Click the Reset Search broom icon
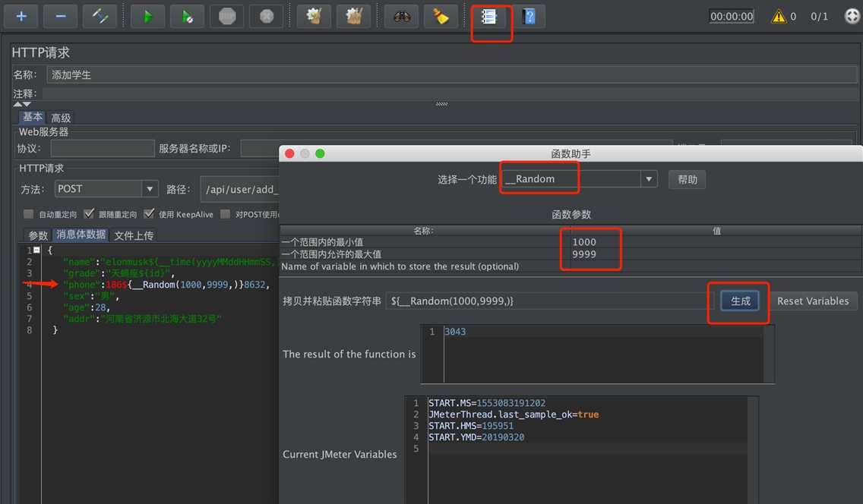 (x=441, y=17)
